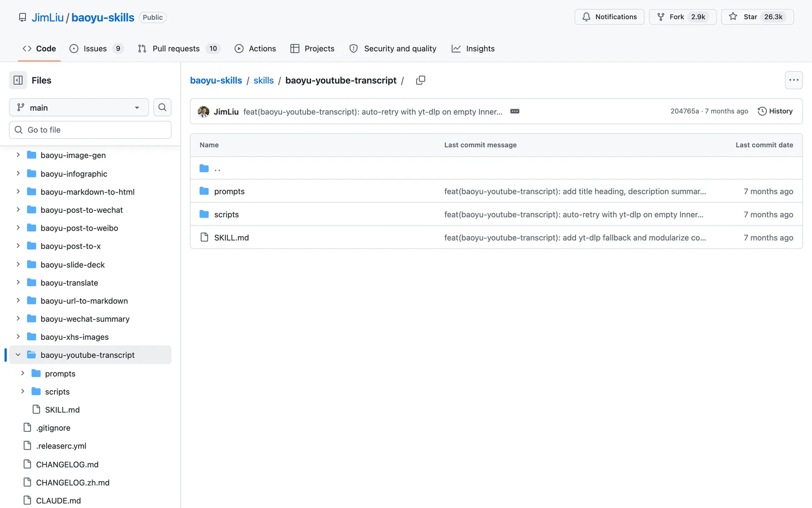Expand baoyu-translate folder chevron
812x508 pixels.
(18, 282)
